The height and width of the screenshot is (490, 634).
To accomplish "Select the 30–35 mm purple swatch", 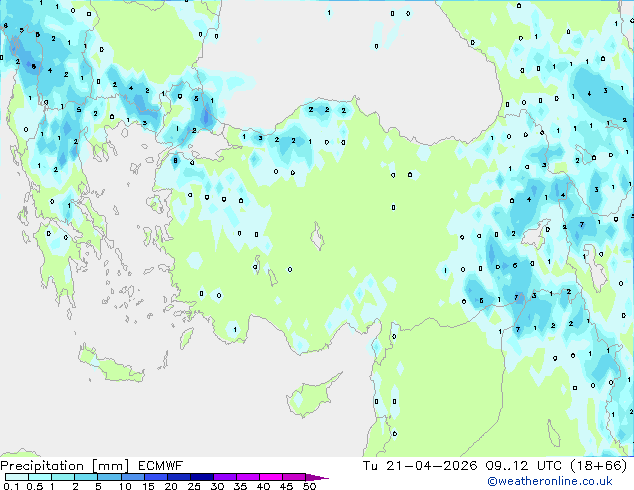I will [225, 477].
